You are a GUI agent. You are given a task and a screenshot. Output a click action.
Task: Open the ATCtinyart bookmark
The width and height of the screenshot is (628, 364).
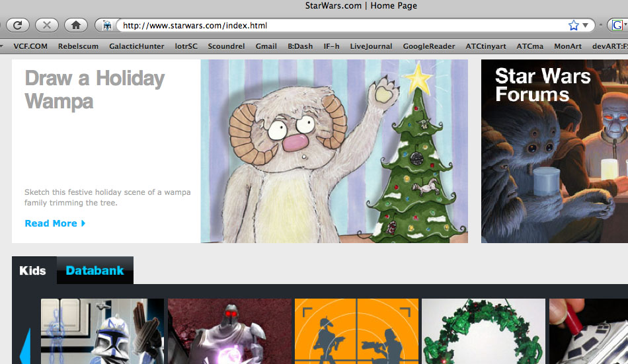point(486,46)
